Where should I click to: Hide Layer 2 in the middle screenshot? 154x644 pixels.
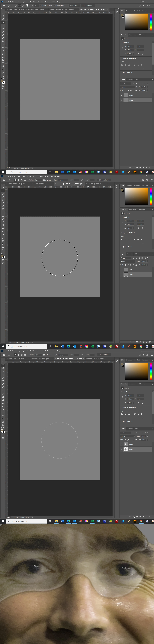[122, 269]
